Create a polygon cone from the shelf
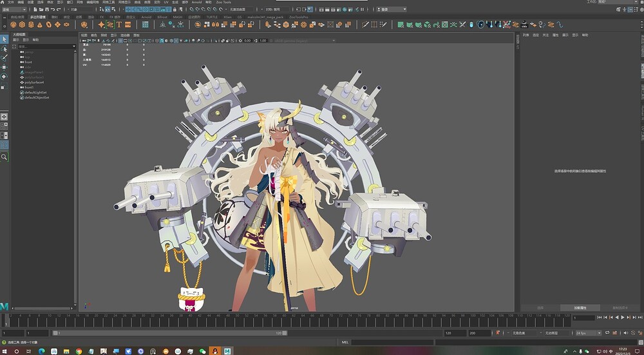Screen dimensions: 644x355 40,24
